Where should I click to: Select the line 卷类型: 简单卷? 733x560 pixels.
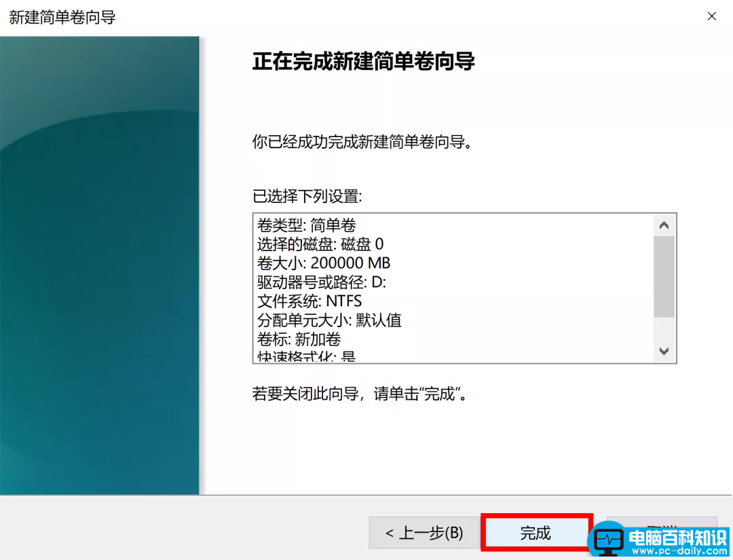pos(306,225)
